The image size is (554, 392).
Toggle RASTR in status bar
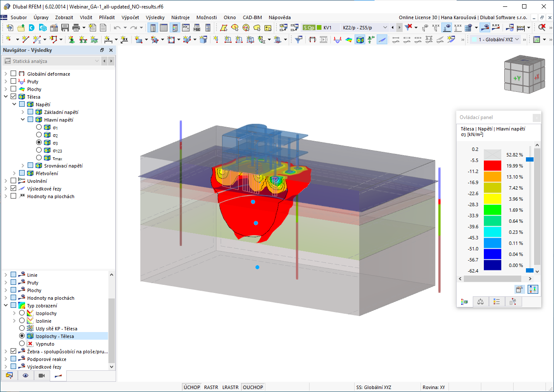tap(211, 387)
